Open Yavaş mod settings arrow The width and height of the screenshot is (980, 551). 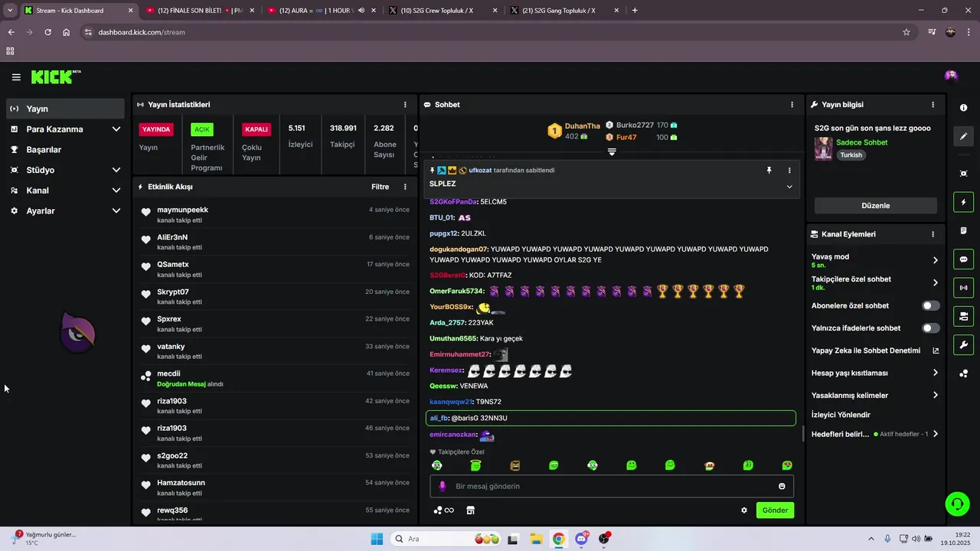click(x=935, y=260)
